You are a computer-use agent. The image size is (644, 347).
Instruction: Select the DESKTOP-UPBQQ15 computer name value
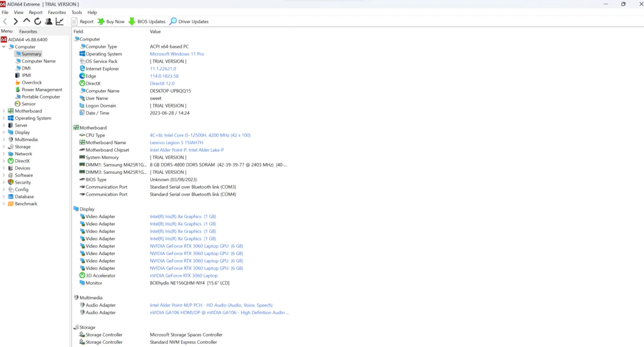(170, 91)
